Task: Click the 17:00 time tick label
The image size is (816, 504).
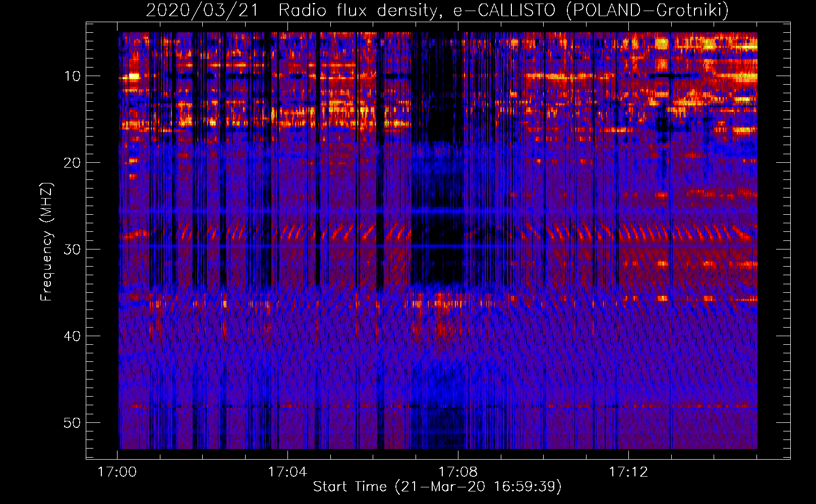Action: (117, 472)
